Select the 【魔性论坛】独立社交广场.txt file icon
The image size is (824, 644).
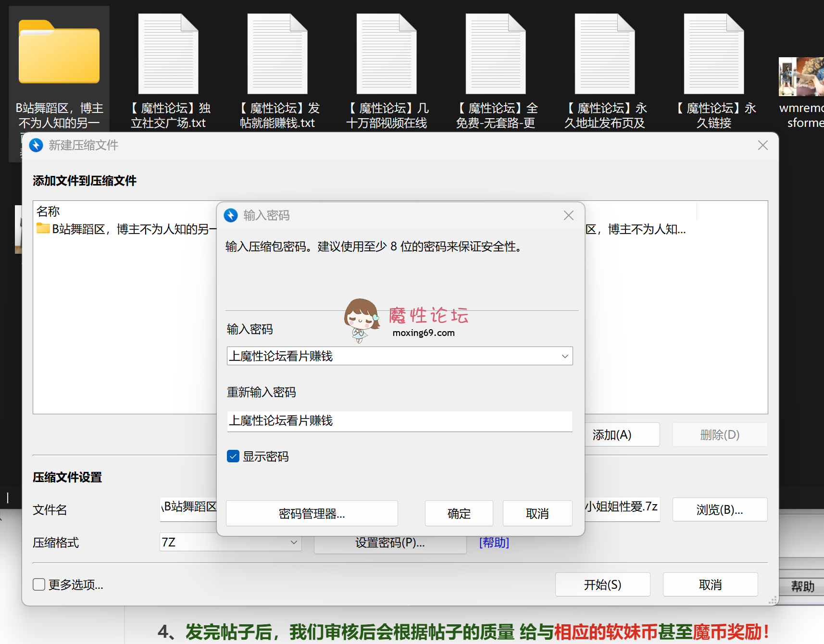(168, 54)
